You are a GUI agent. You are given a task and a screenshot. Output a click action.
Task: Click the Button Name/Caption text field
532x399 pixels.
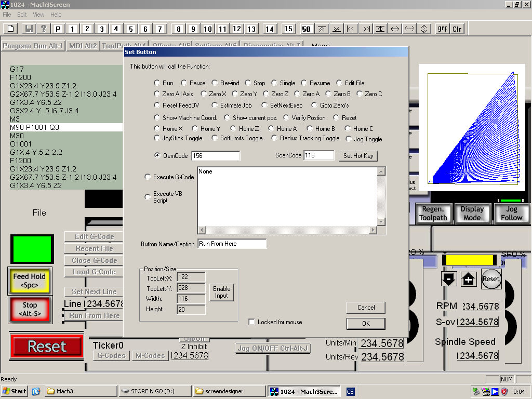(232, 244)
